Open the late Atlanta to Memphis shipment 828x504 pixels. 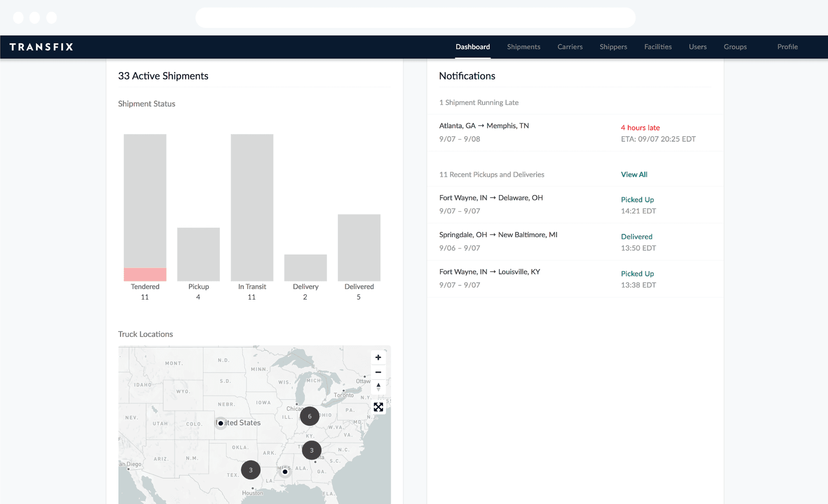(x=575, y=132)
